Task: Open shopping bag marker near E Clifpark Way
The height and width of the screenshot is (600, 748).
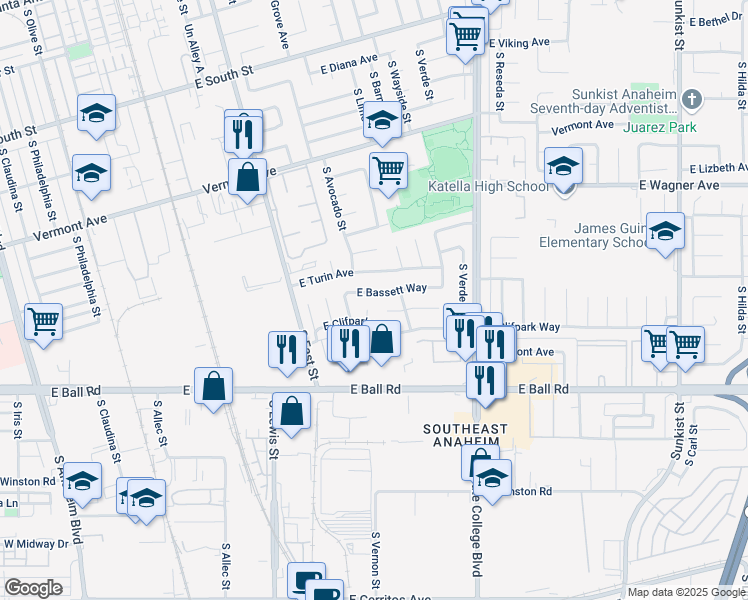Action: 384,340
